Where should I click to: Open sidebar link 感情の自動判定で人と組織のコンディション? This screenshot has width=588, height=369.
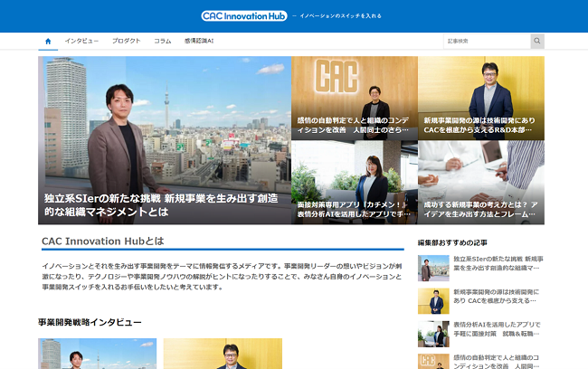pos(497,362)
